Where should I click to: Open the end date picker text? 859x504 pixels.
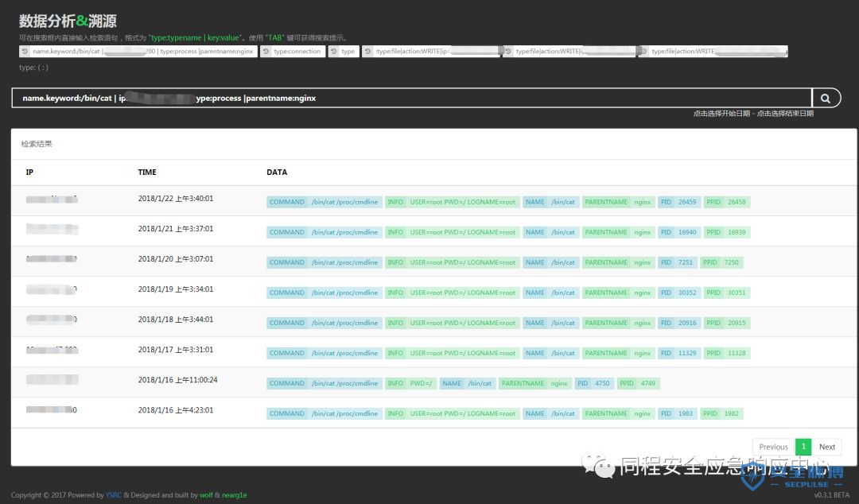click(x=785, y=114)
